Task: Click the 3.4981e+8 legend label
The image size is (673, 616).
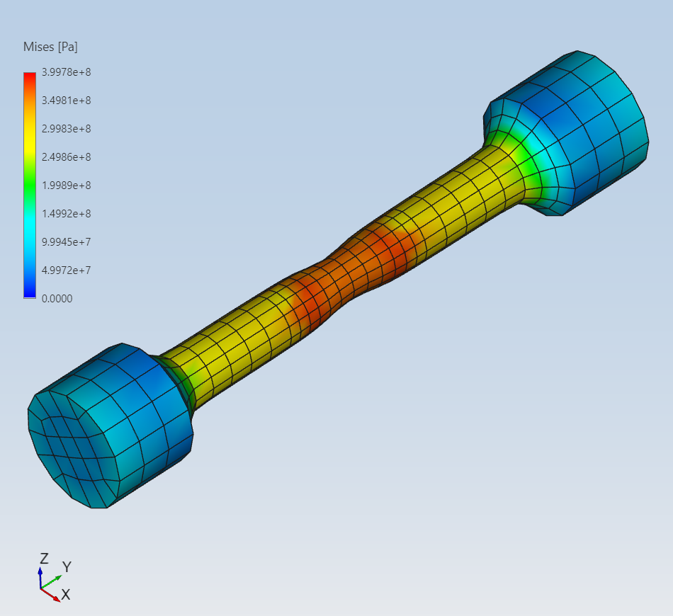Action: [x=67, y=101]
